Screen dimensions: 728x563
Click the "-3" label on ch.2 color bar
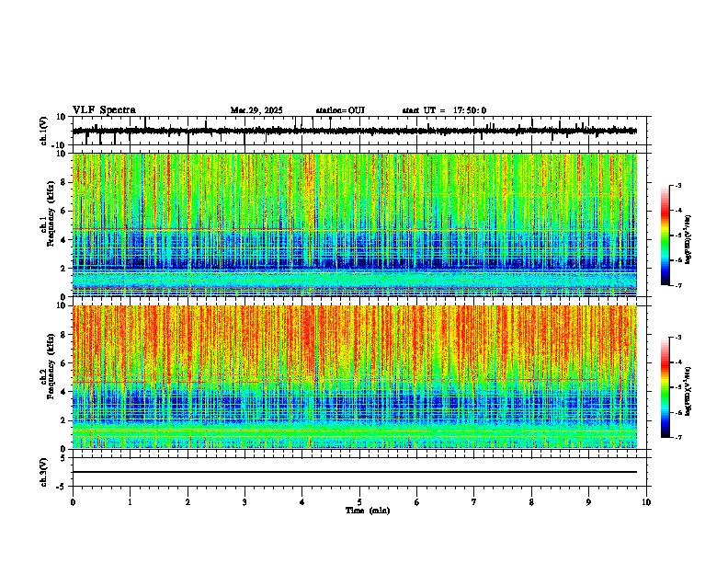coord(677,338)
